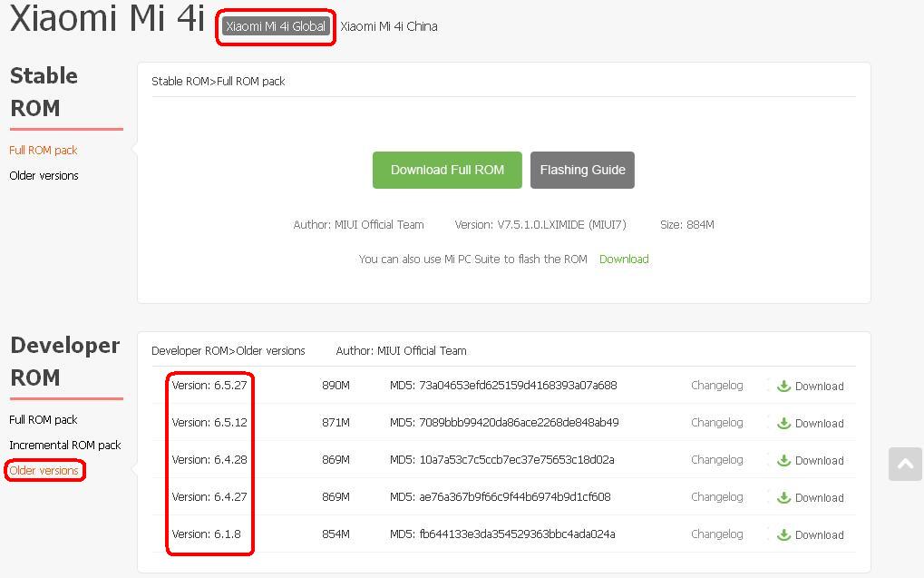Click the Developer ROM>Older versions breadcrumb
The width and height of the screenshot is (924, 578).
229,350
